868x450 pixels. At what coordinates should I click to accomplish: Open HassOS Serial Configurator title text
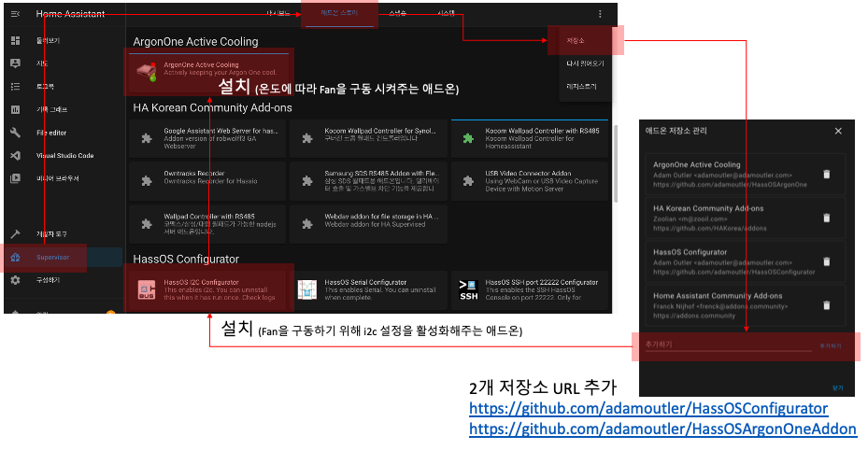point(365,282)
